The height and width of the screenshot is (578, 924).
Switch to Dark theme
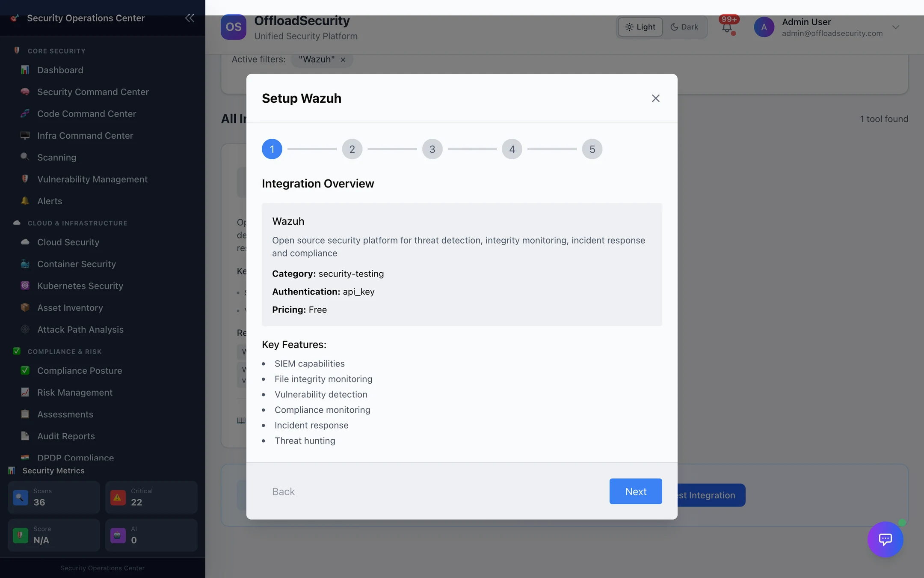[684, 27]
